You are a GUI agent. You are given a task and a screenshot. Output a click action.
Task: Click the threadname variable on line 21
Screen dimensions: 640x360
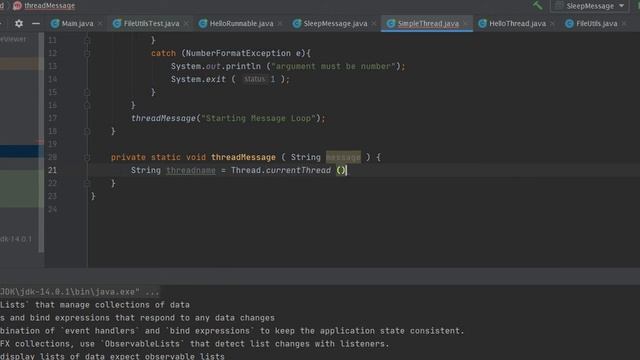click(x=191, y=170)
